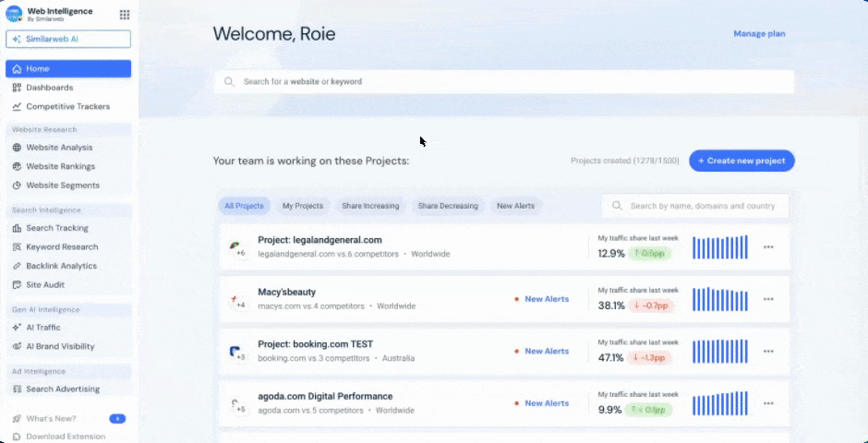This screenshot has width=868, height=443.
Task: Click the AI Brand Visibility icon
Action: click(x=17, y=346)
